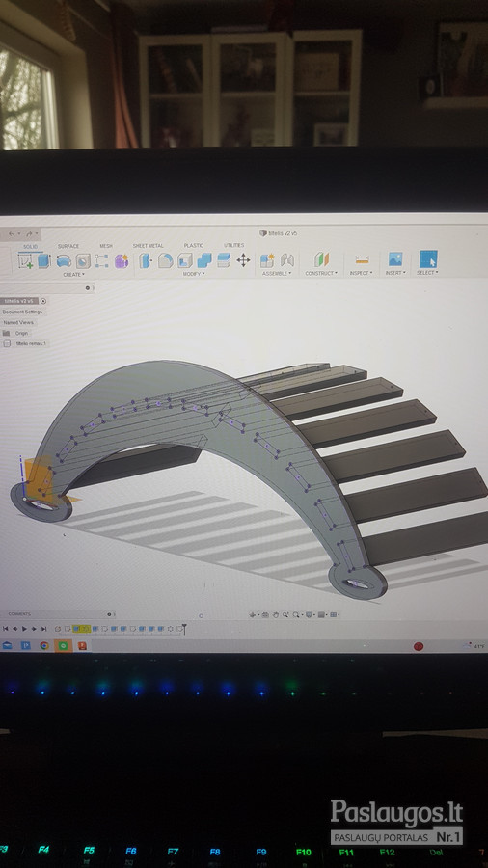The height and width of the screenshot is (868, 488).
Task: Select the purple Create Form icon
Action: [122, 260]
